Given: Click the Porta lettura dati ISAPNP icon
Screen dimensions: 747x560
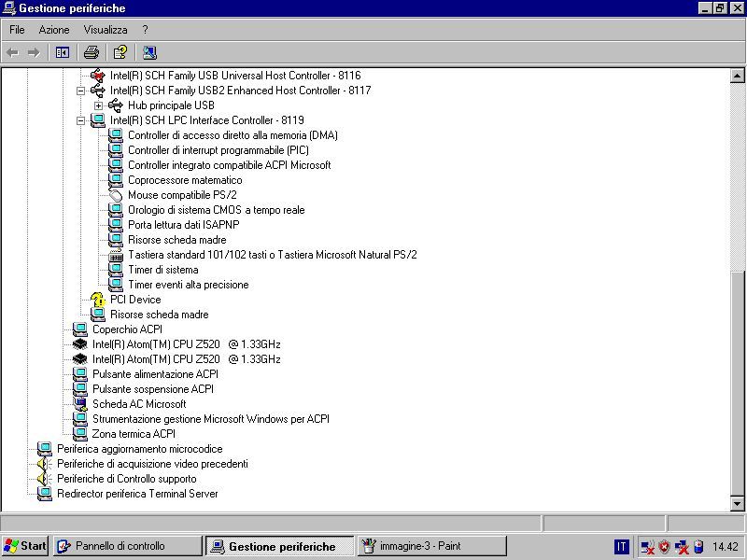Looking at the screenshot, I should tap(115, 225).
